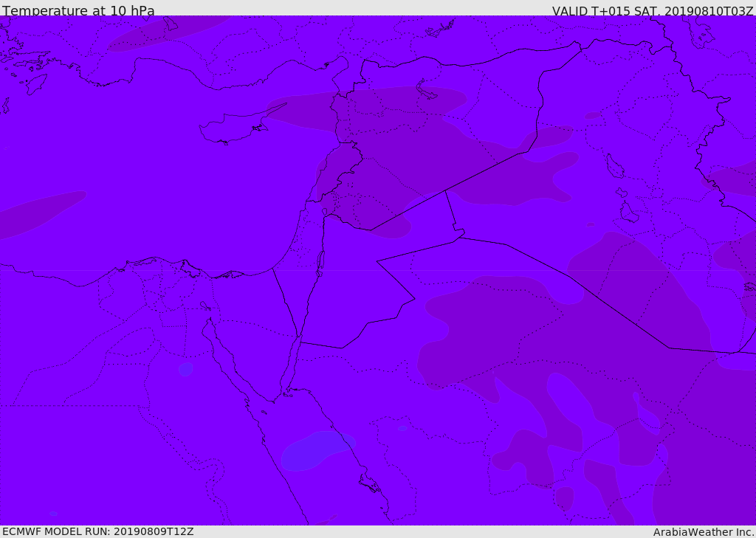Click the 'VALID T+015 SAT. 20190810T03Z' timestamp
This screenshot has height=538, width=756.
click(x=653, y=10)
